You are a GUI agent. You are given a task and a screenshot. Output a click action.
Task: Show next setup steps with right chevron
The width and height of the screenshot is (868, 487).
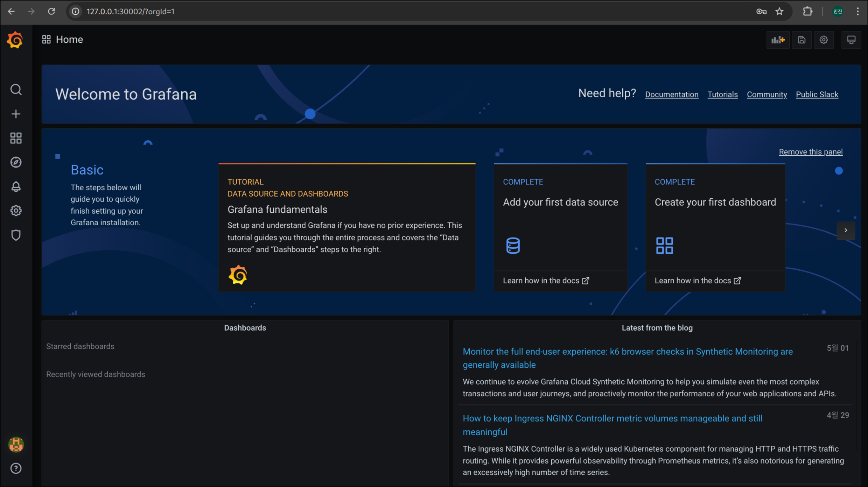846,231
